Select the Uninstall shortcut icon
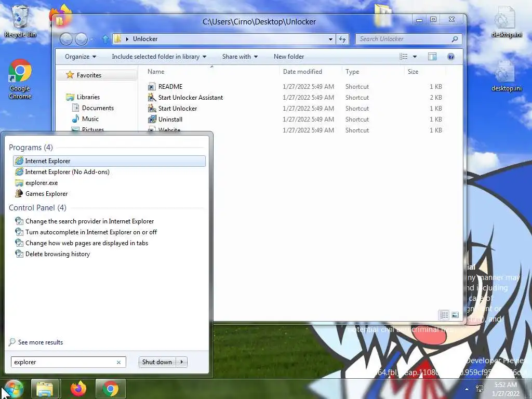 pyautogui.click(x=152, y=119)
